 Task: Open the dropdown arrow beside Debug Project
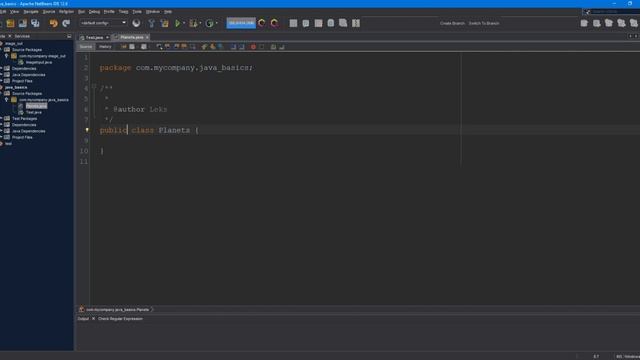200,23
